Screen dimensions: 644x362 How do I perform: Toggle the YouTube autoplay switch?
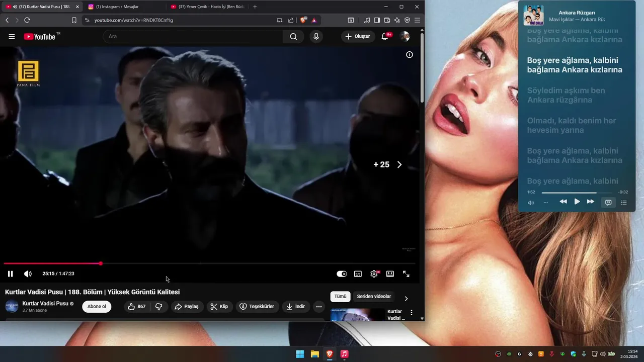coord(342,274)
